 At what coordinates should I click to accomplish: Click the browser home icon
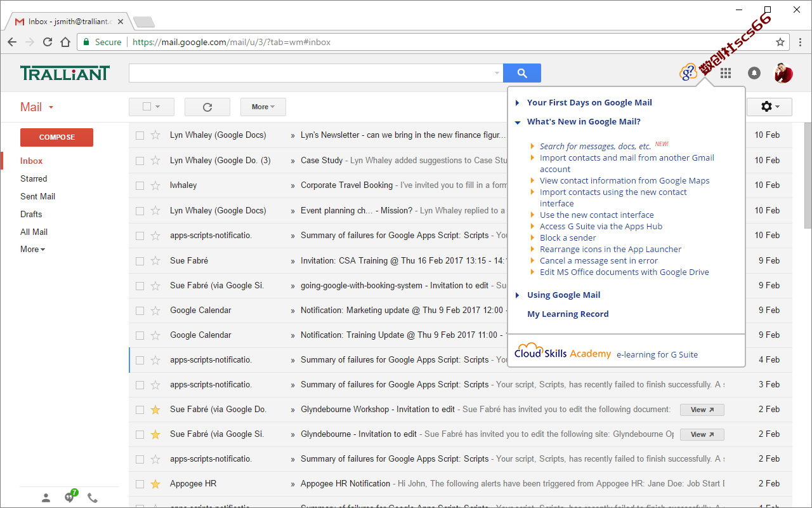pyautogui.click(x=65, y=42)
